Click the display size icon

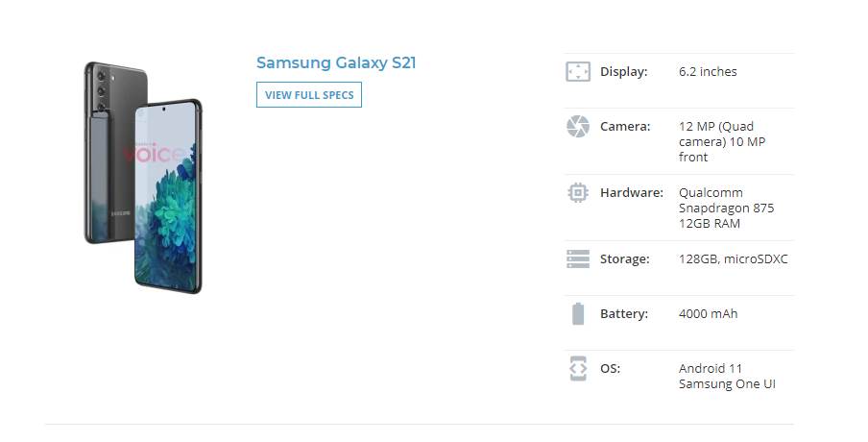[577, 72]
